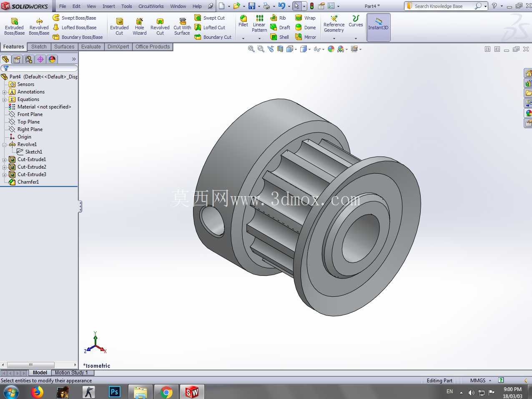Click Zoom to Fit icon

point(251,49)
